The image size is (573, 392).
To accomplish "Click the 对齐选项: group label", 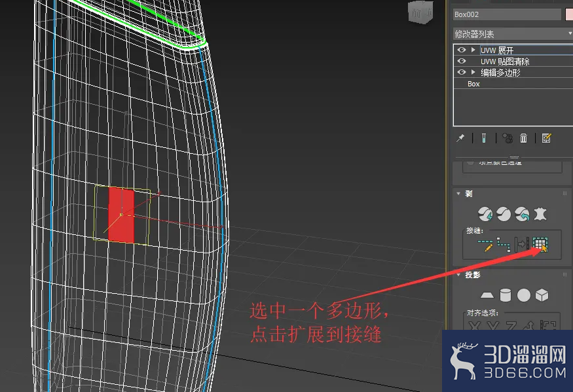I will tap(483, 313).
